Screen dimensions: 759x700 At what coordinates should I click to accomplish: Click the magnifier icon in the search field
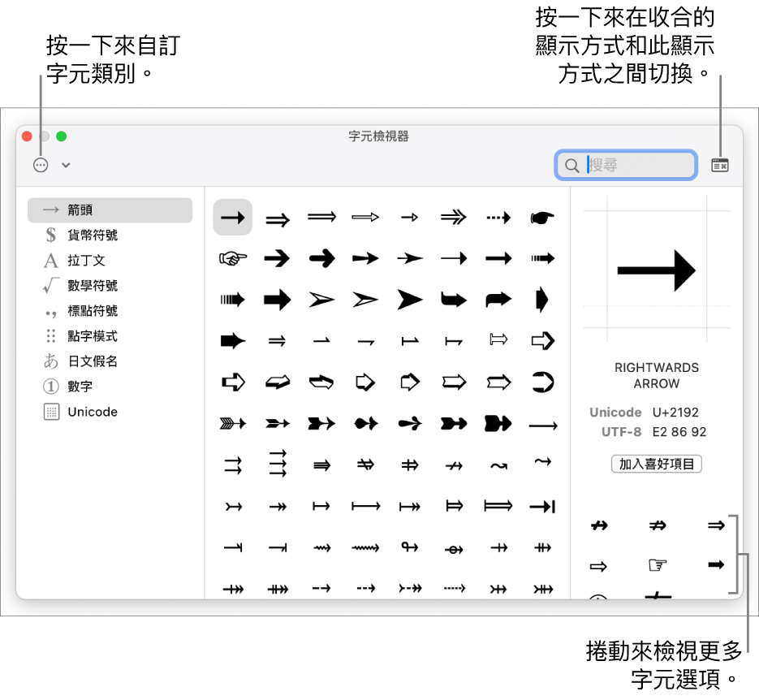click(x=572, y=164)
